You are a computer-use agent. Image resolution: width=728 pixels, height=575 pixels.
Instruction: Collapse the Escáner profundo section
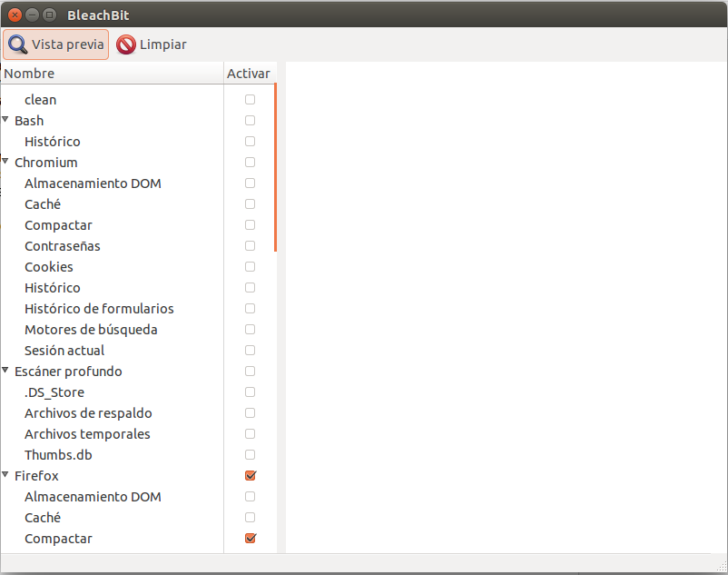(7, 371)
